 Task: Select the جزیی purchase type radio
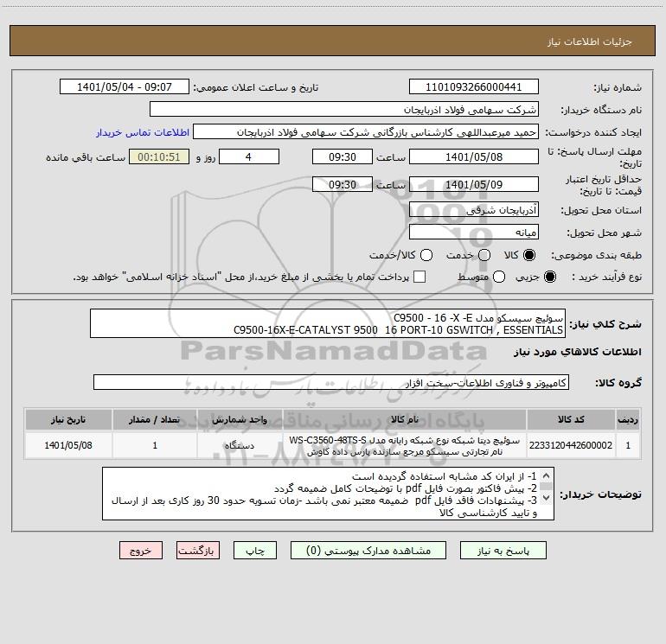click(x=549, y=277)
